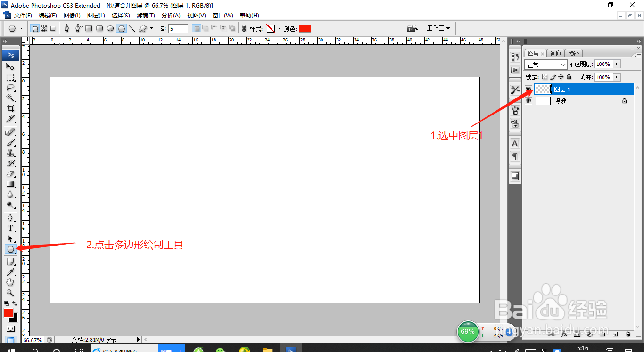The height and width of the screenshot is (352, 644).
Task: Select the Brush tool
Action: [10, 143]
